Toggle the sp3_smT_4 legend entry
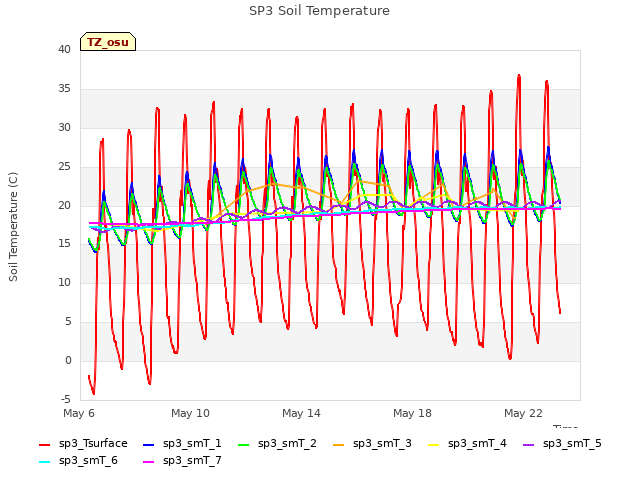The width and height of the screenshot is (640, 480). [467, 444]
